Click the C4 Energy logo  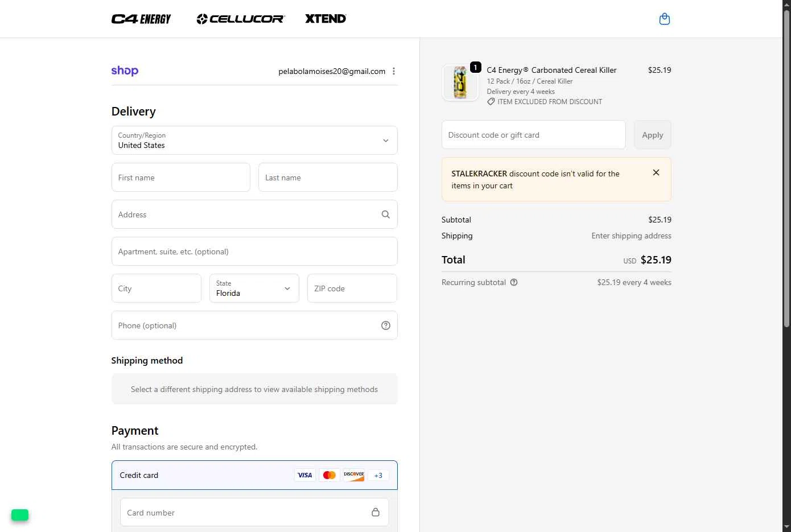(141, 19)
